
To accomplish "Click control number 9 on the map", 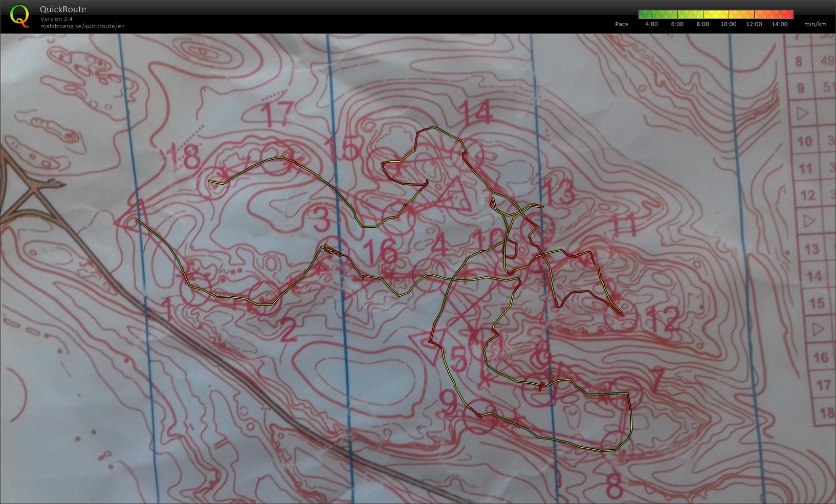I will pyautogui.click(x=449, y=402).
